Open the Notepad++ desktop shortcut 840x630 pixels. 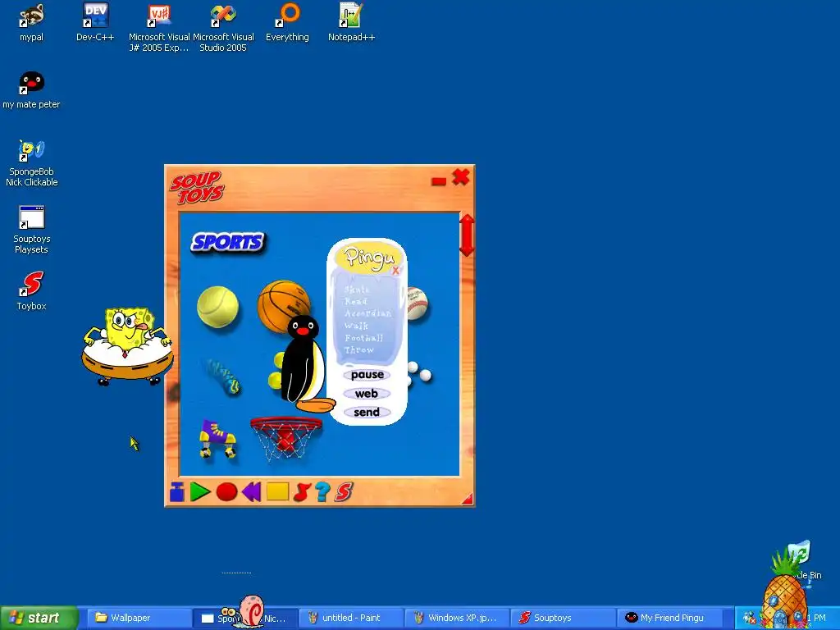pyautogui.click(x=351, y=22)
